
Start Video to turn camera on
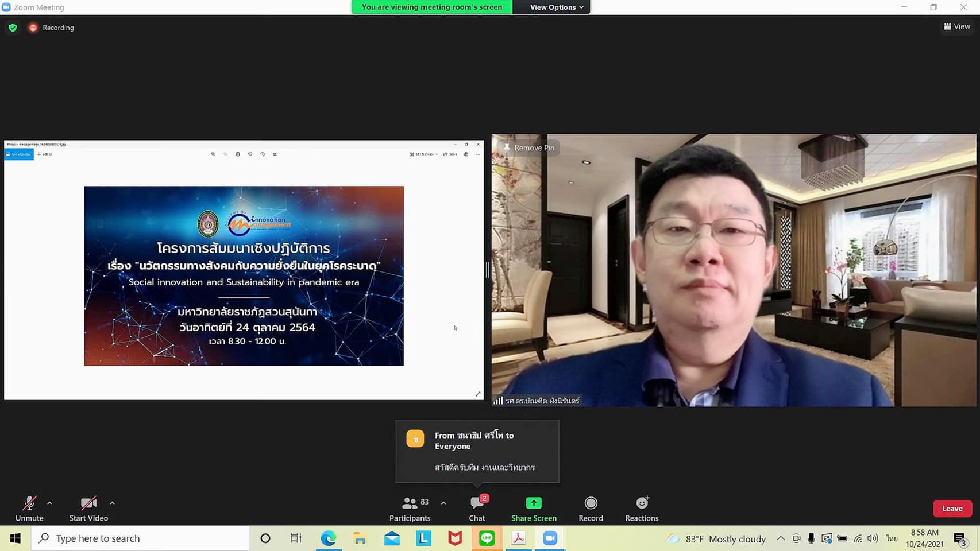88,509
